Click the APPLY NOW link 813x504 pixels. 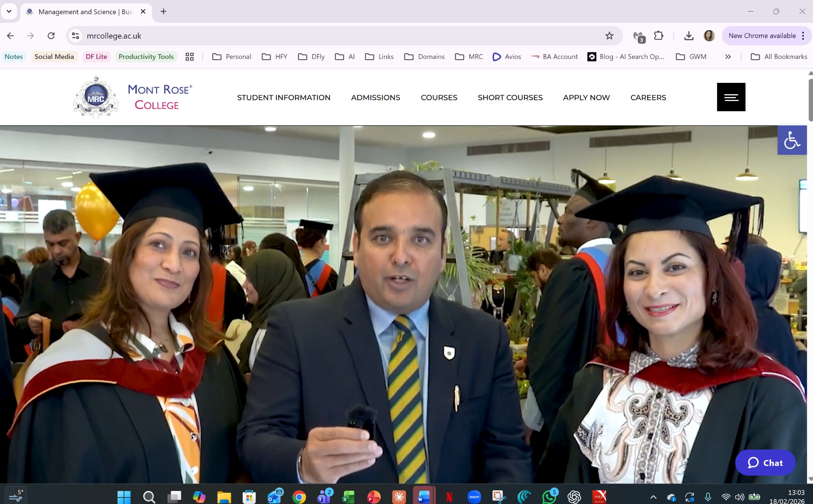point(586,97)
